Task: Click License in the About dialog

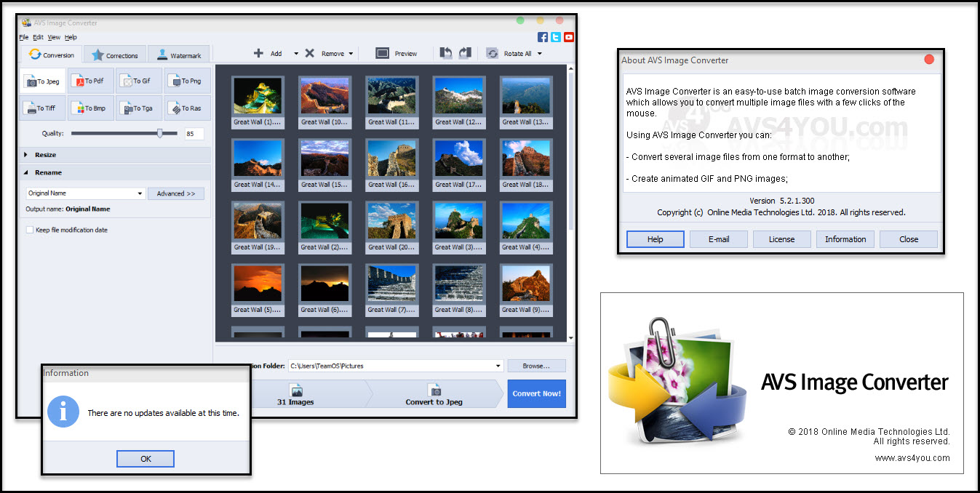Action: pyautogui.click(x=782, y=239)
